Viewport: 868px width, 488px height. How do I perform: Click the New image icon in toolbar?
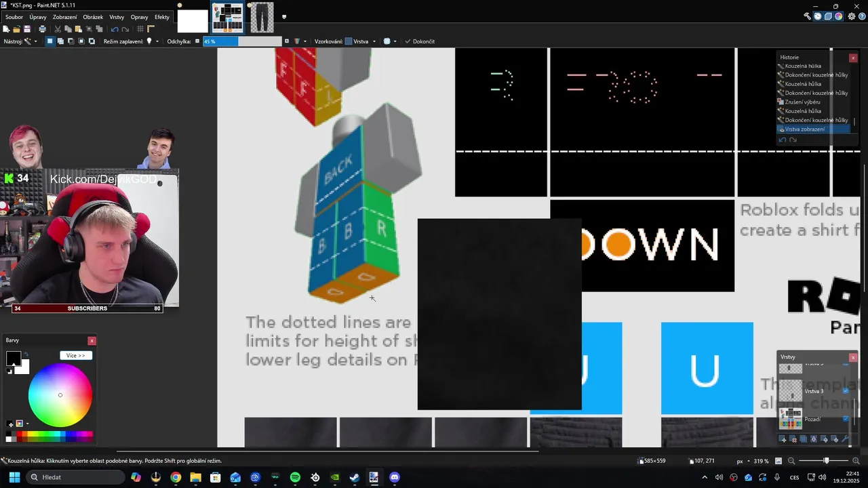6,29
